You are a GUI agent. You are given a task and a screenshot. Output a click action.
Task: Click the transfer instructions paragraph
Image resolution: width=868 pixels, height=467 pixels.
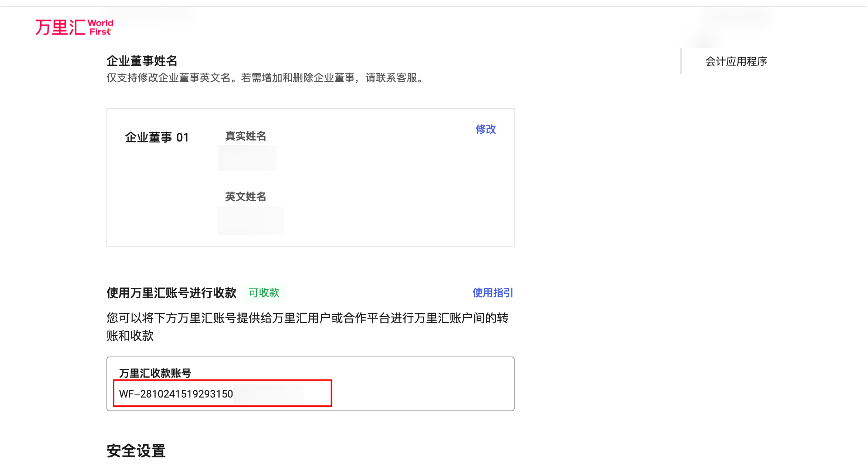tap(307, 327)
